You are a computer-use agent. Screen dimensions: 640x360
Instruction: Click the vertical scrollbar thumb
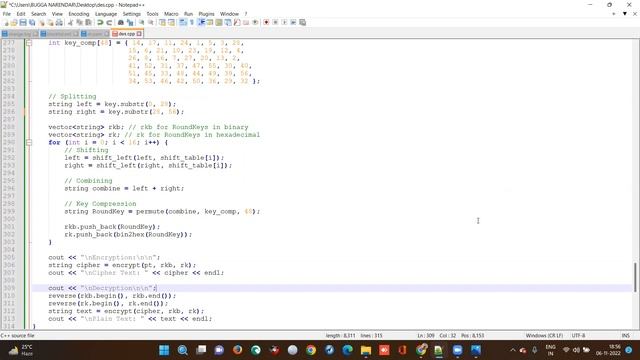point(635,278)
